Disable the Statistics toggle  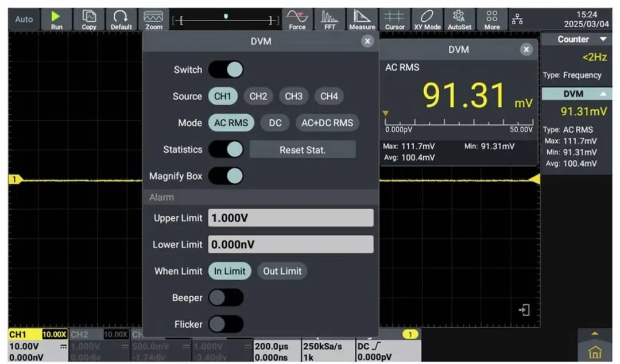[x=226, y=149]
